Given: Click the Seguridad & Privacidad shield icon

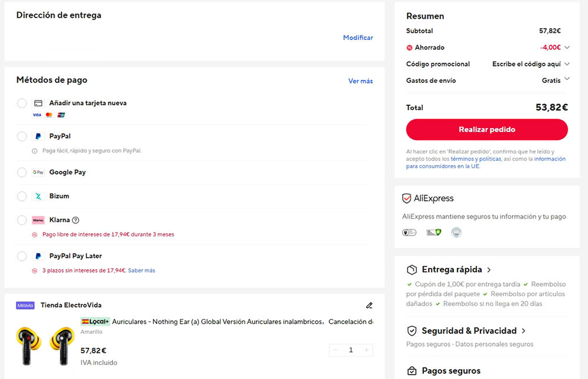Looking at the screenshot, I should click(x=412, y=331).
